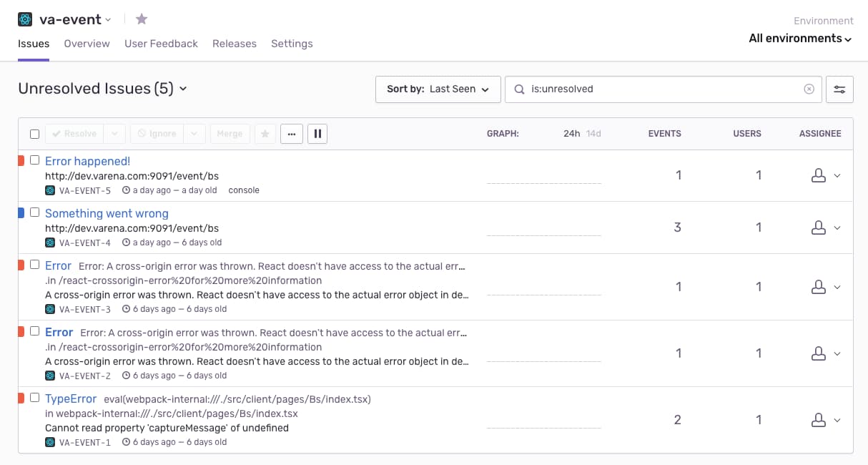Click the project icon beside VA-EVENT-1

click(50, 442)
